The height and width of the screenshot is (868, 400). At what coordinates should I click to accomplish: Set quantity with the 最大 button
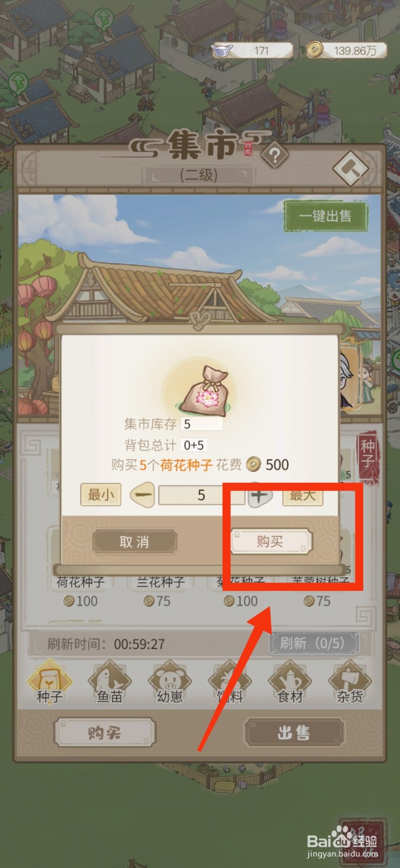coord(302,495)
